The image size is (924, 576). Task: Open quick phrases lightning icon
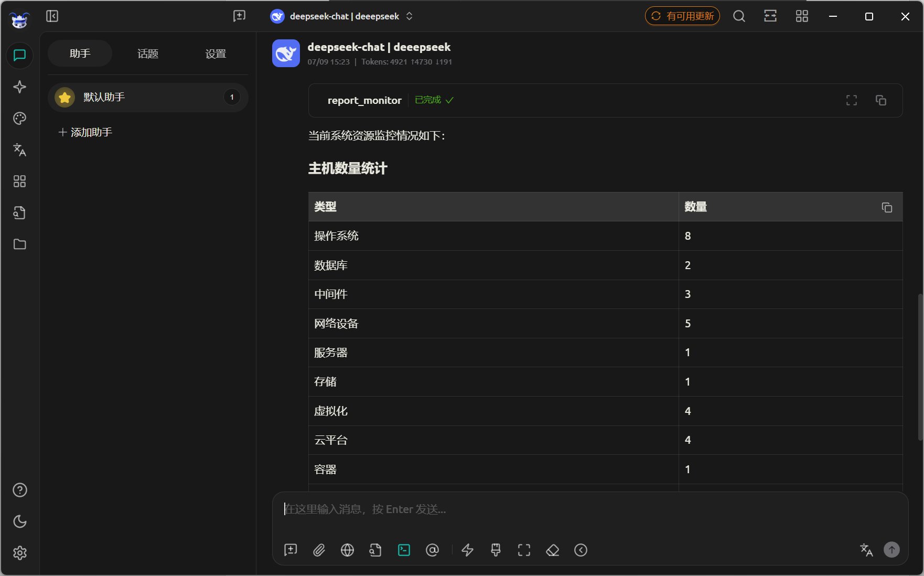467,550
